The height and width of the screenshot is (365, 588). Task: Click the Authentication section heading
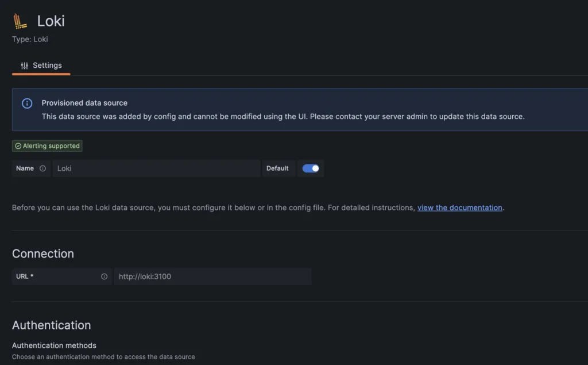51,325
